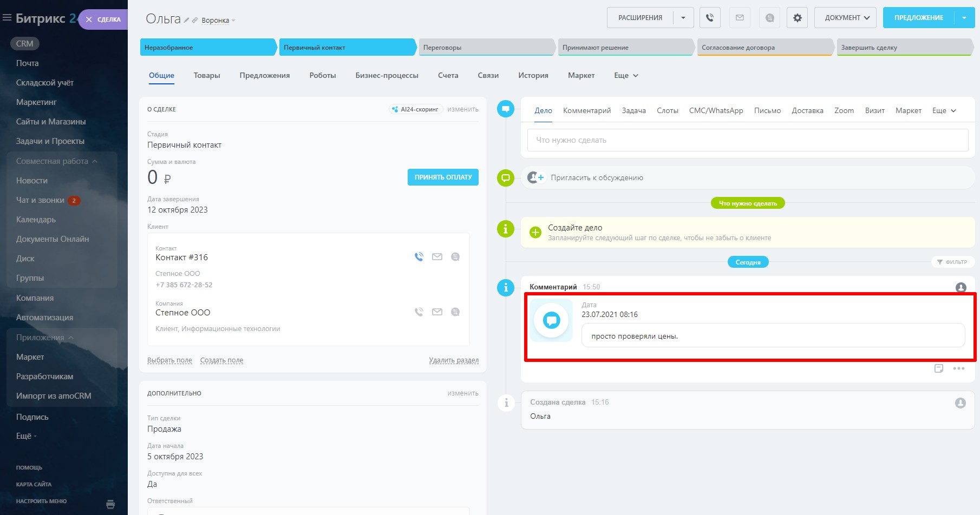The height and width of the screenshot is (515, 980).
Task: Collapse the Совместная работа sidebar group
Action: (x=57, y=161)
